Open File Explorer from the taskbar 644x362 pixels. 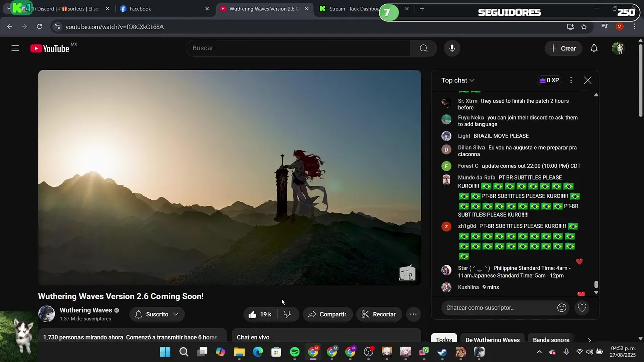click(x=239, y=352)
